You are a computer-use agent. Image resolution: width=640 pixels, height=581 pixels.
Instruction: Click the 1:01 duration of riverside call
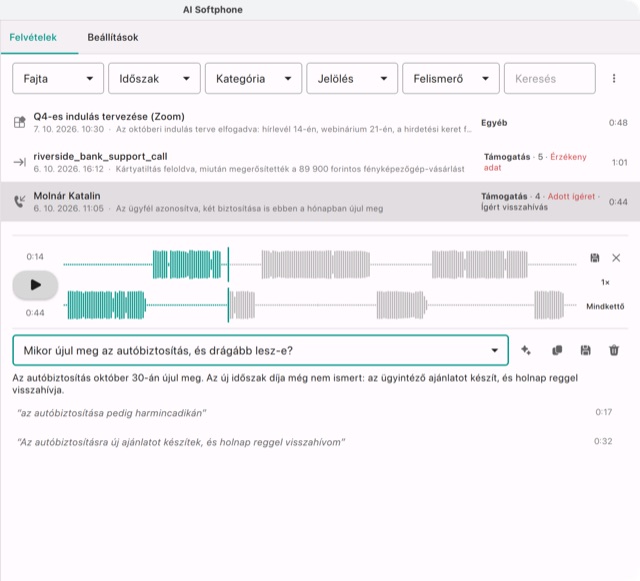pos(620,162)
